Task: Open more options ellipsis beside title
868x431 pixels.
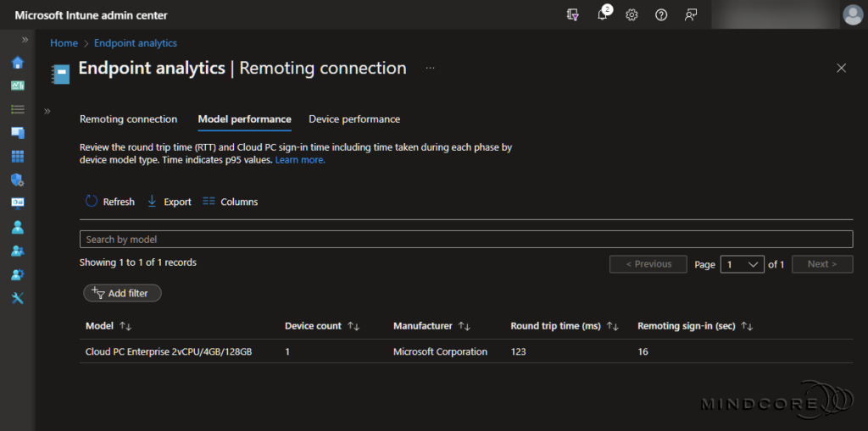Action: pyautogui.click(x=430, y=68)
